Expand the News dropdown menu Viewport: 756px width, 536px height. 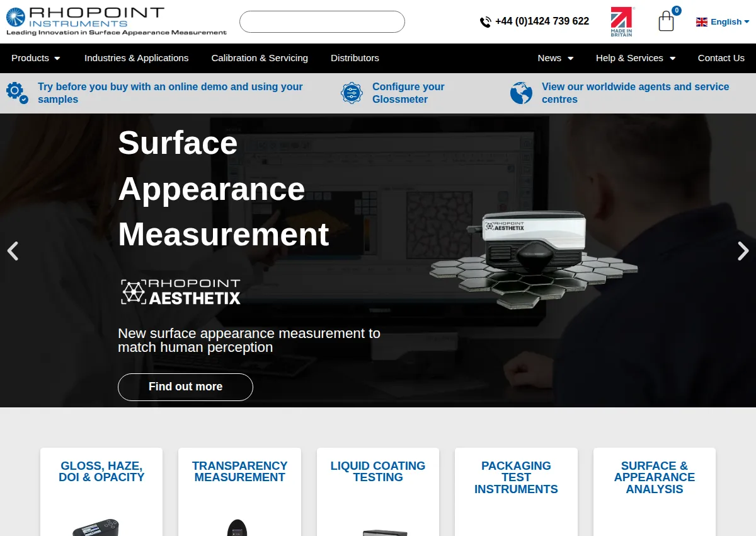tap(556, 58)
